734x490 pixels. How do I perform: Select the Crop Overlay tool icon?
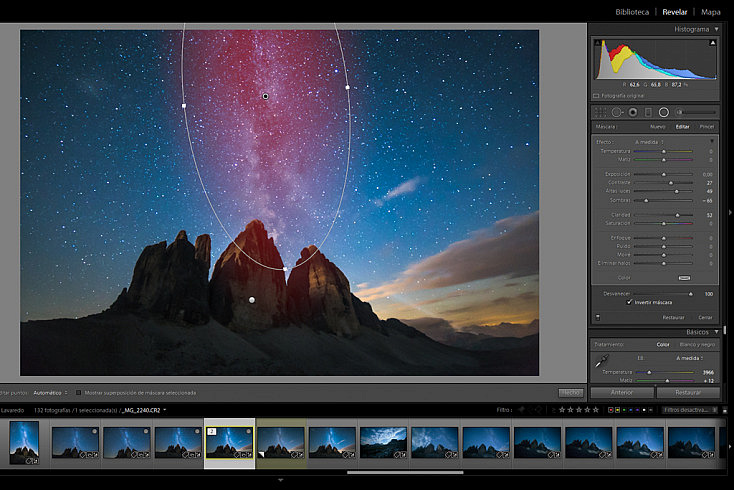click(600, 112)
